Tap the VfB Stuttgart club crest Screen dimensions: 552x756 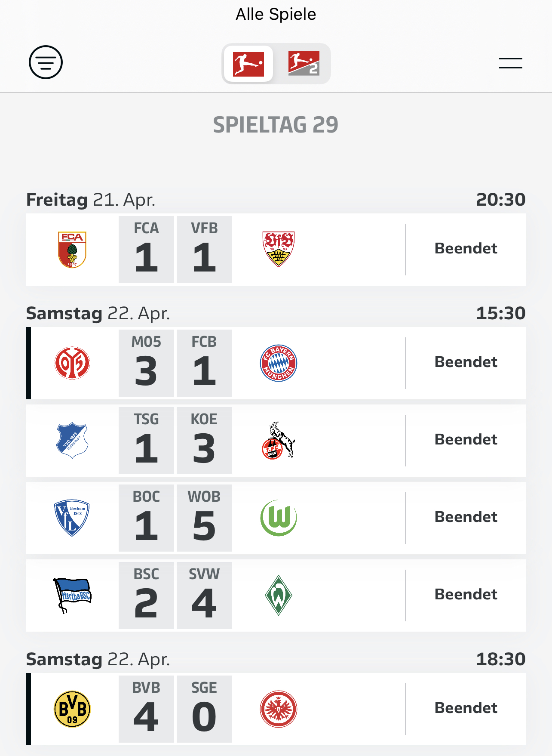pyautogui.click(x=279, y=250)
